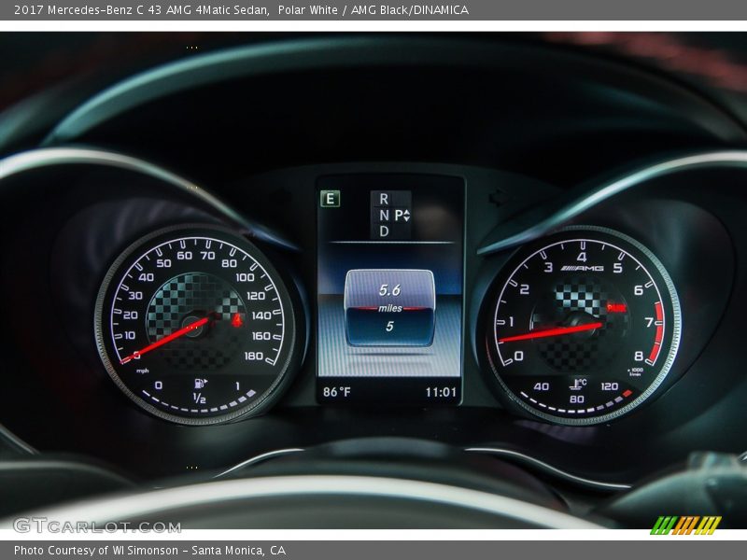Click the red PARK warning indicator
747x560 pixels.
click(616, 308)
